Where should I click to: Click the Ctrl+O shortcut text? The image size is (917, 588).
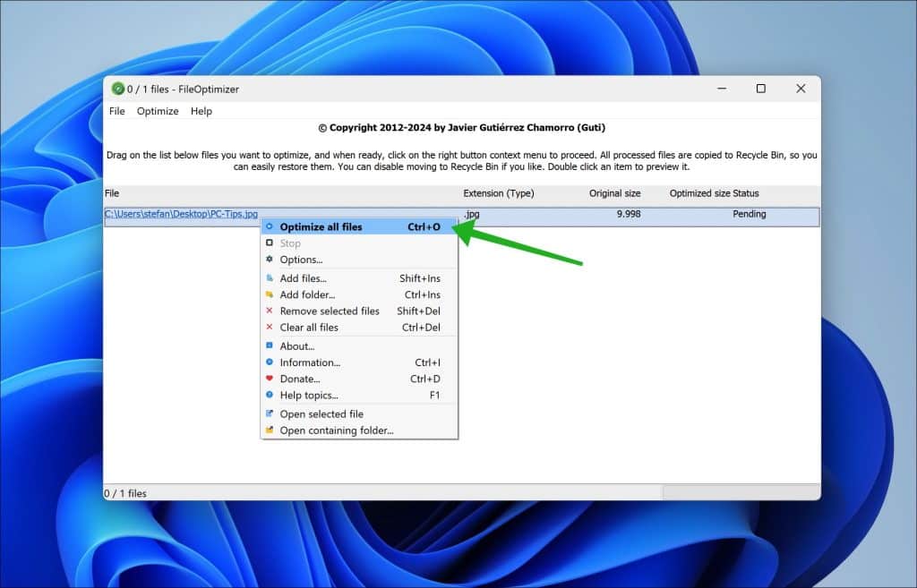(x=424, y=226)
